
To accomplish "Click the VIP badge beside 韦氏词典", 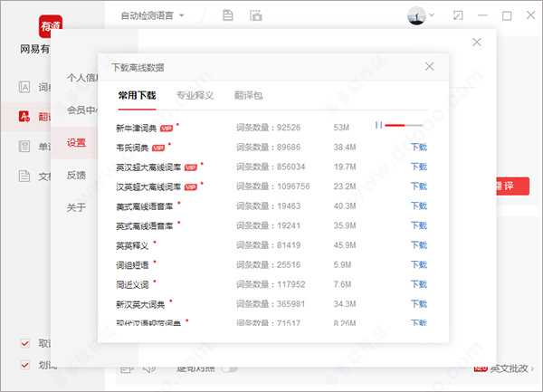I will 158,148.
